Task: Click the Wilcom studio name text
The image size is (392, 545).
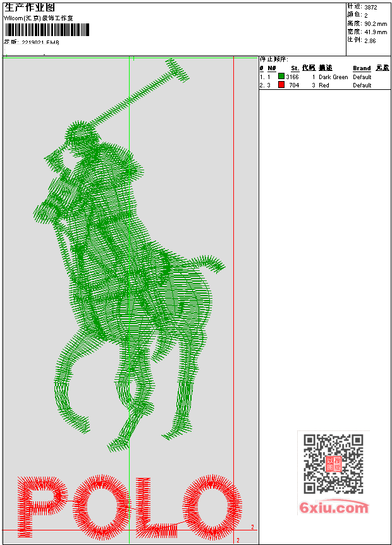Action: coord(38,18)
